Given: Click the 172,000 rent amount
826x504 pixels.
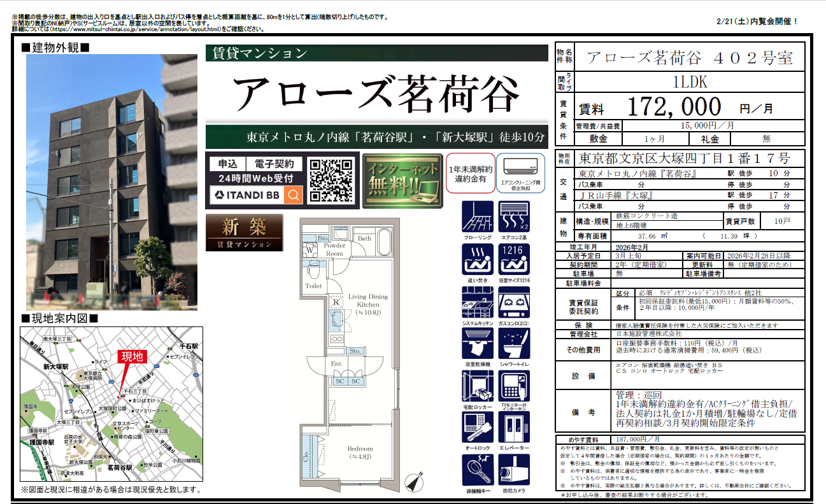Looking at the screenshot, I should point(674,107).
